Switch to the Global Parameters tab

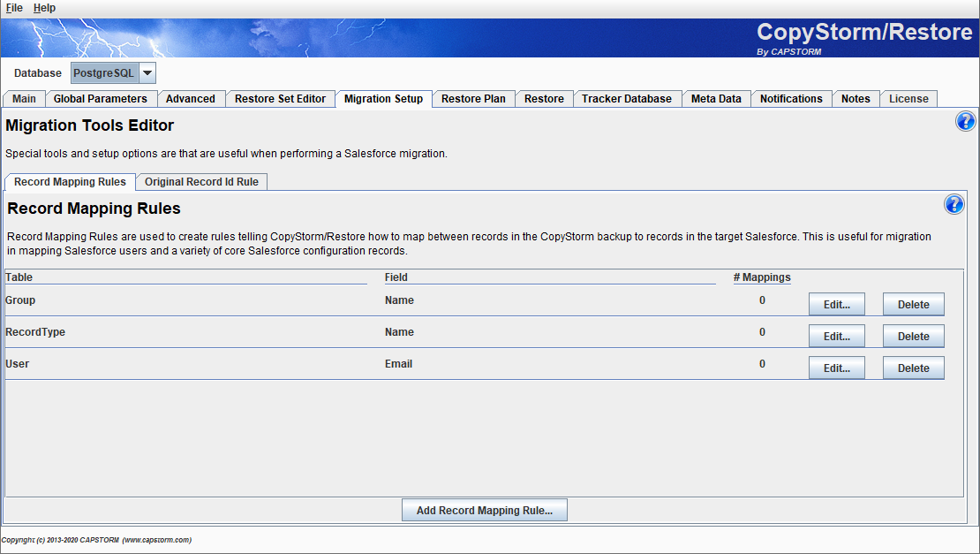[x=100, y=99]
